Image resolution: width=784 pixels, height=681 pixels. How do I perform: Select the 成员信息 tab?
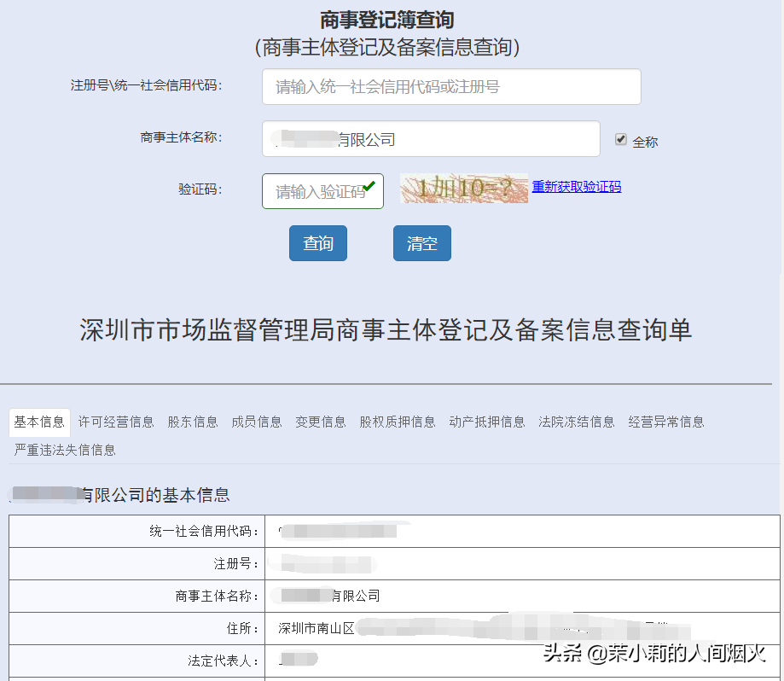pyautogui.click(x=256, y=422)
